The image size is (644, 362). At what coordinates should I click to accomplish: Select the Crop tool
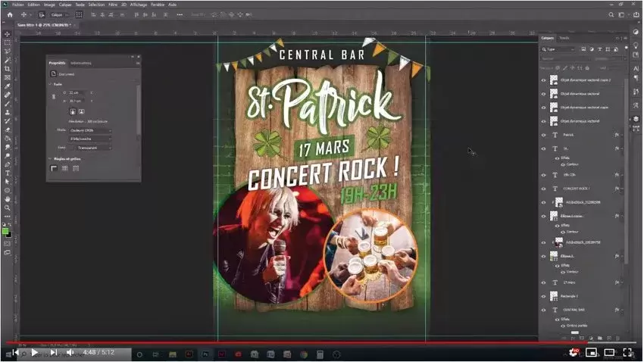click(x=8, y=69)
